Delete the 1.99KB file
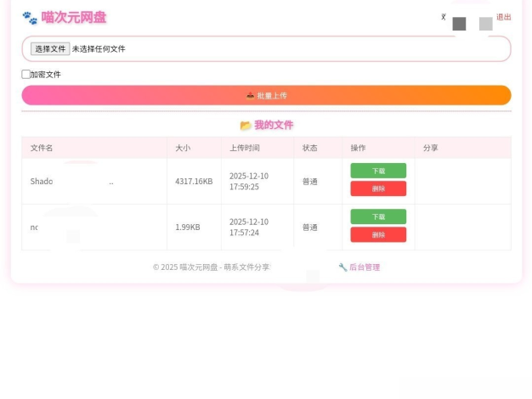Screen dimensions: 532x399 pyautogui.click(x=378, y=234)
